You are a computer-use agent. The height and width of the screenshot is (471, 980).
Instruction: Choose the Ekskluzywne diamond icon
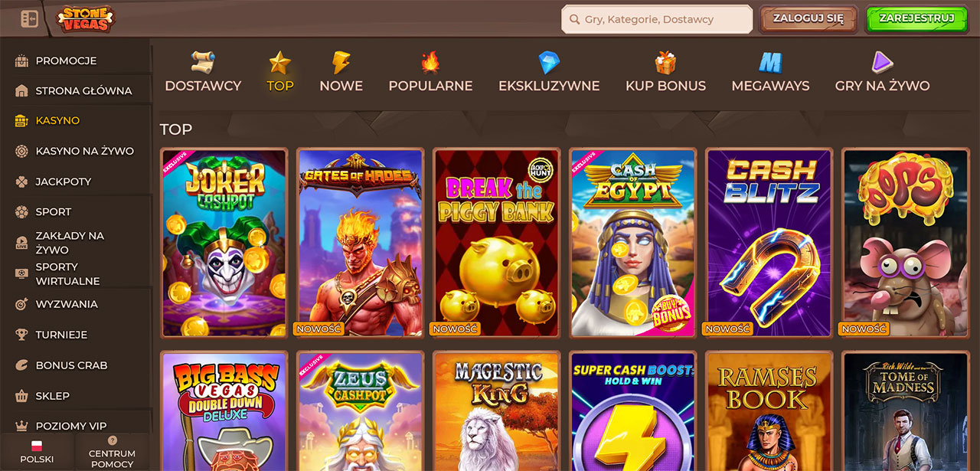pos(549,62)
